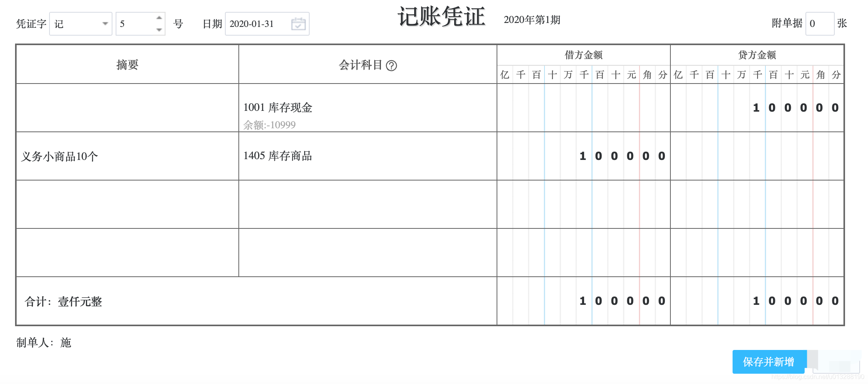Click the empty summary cell in first row
868x384 pixels.
pyautogui.click(x=127, y=107)
